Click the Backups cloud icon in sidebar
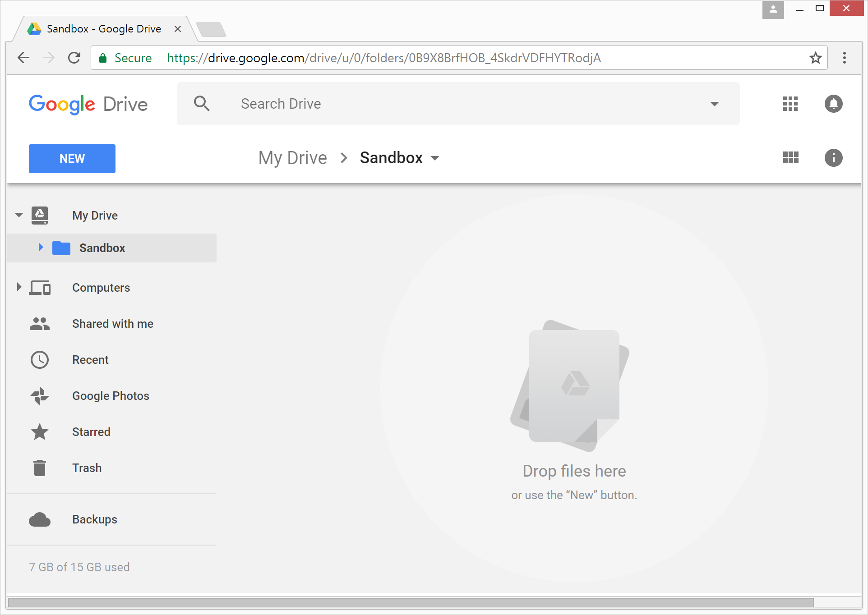 pyautogui.click(x=41, y=520)
